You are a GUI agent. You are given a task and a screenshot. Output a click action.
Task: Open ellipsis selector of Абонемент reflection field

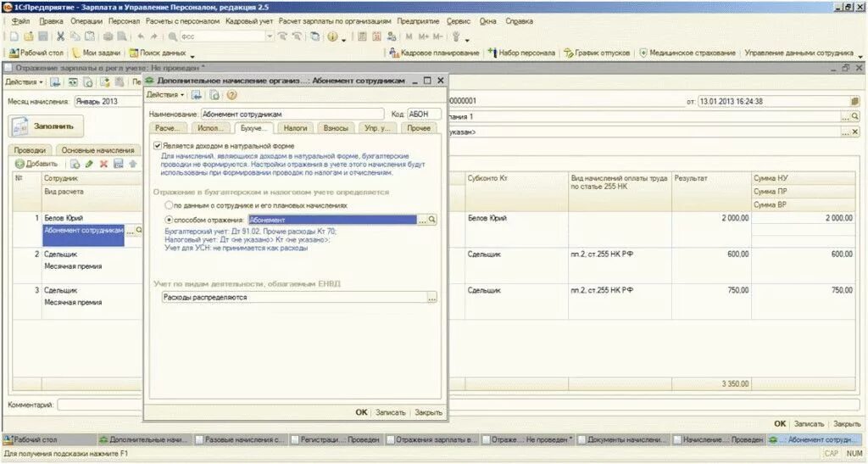(422, 220)
